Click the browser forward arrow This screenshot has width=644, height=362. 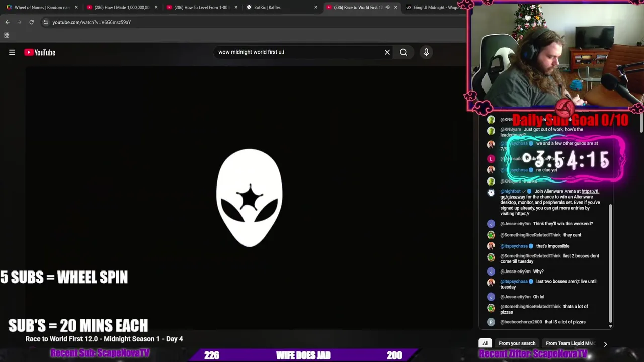19,22
